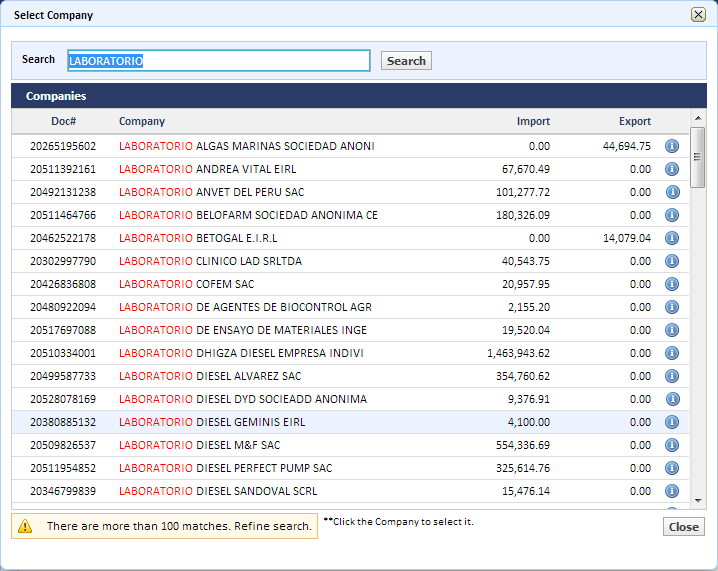
Task: Select company LABORATORIO CLINICO LAD SRLTDA
Action: [210, 261]
